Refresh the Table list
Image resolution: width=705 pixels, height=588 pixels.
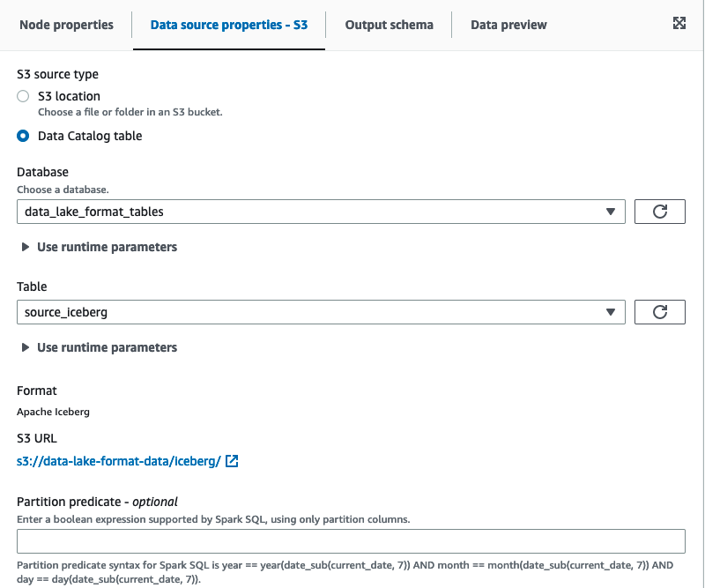coord(660,312)
